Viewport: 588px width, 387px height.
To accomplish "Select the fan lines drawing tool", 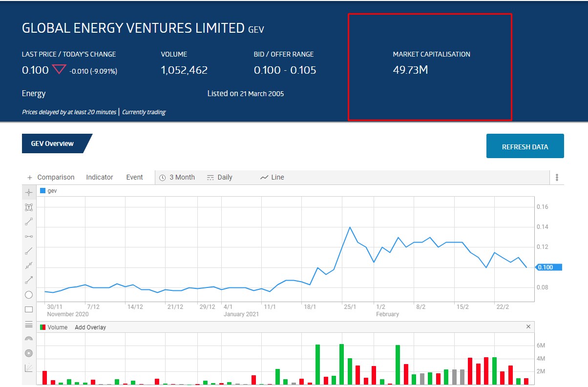I will coord(29,367).
